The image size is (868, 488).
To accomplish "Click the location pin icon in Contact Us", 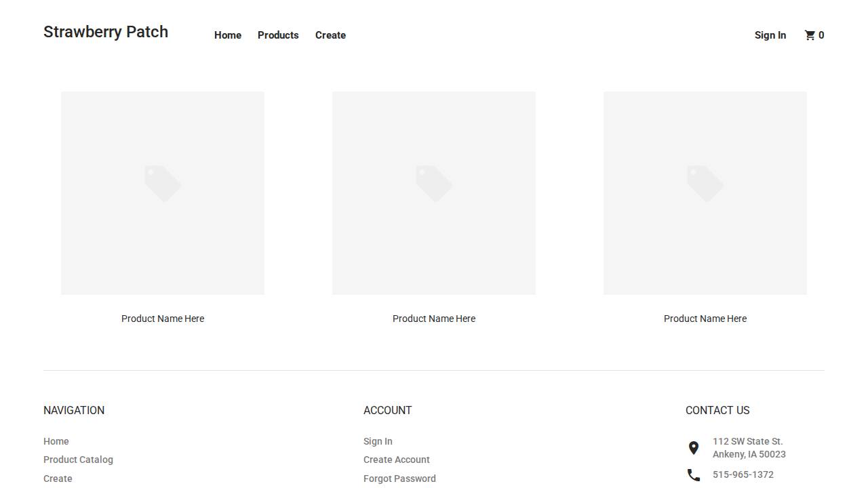I will point(694,447).
